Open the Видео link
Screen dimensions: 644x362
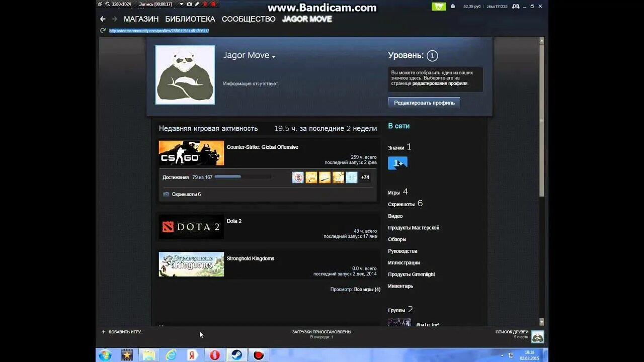[395, 216]
